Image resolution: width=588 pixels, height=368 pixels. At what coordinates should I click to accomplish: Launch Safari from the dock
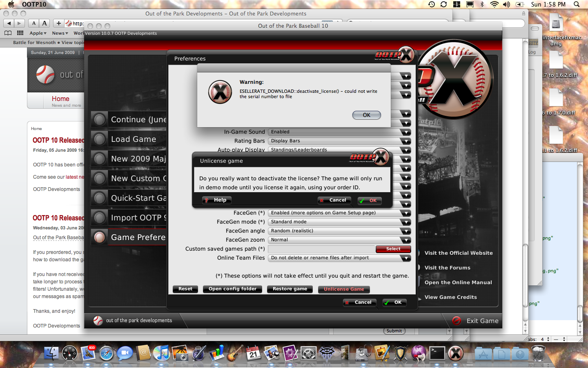(107, 352)
